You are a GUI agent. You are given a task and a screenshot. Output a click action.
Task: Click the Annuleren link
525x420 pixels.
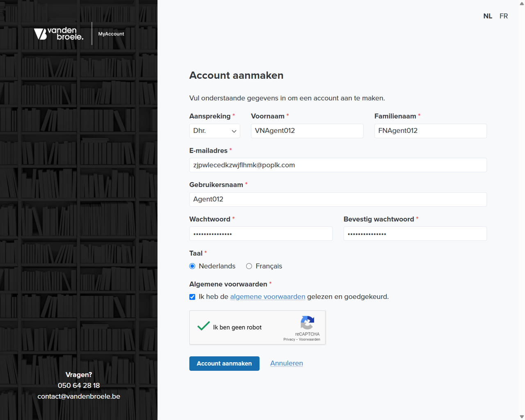[287, 363]
